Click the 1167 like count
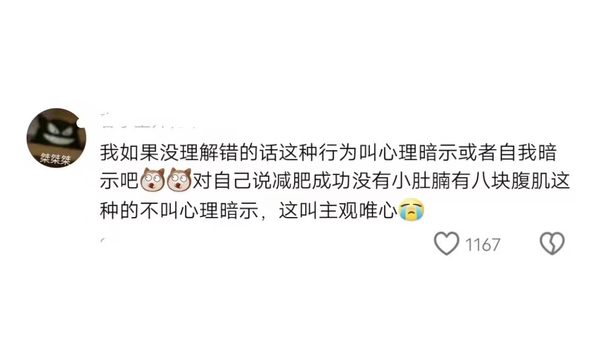 coord(482,245)
